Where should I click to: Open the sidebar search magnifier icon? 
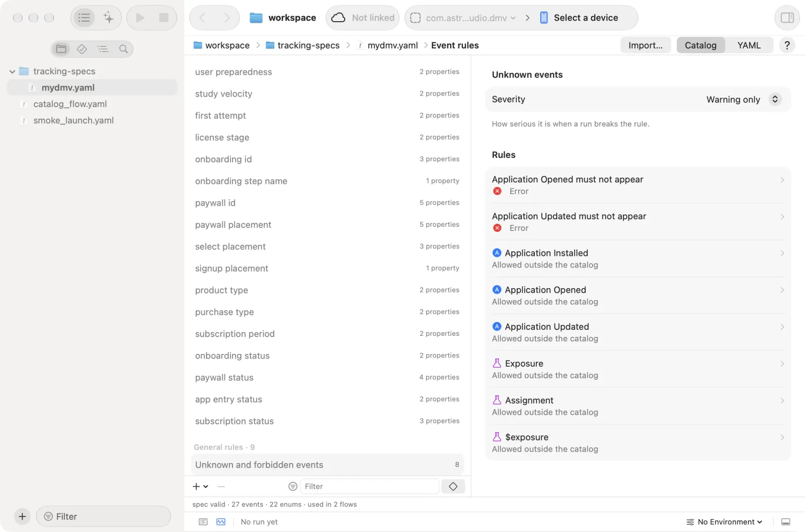pyautogui.click(x=123, y=49)
